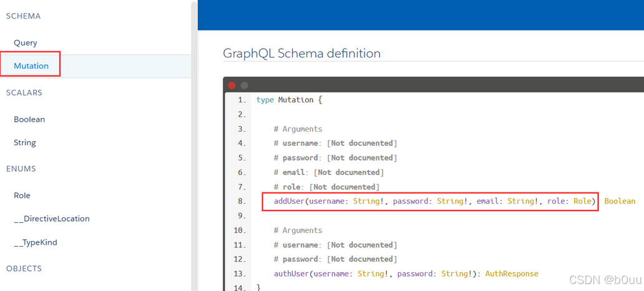Open the String scalar page

click(x=24, y=142)
